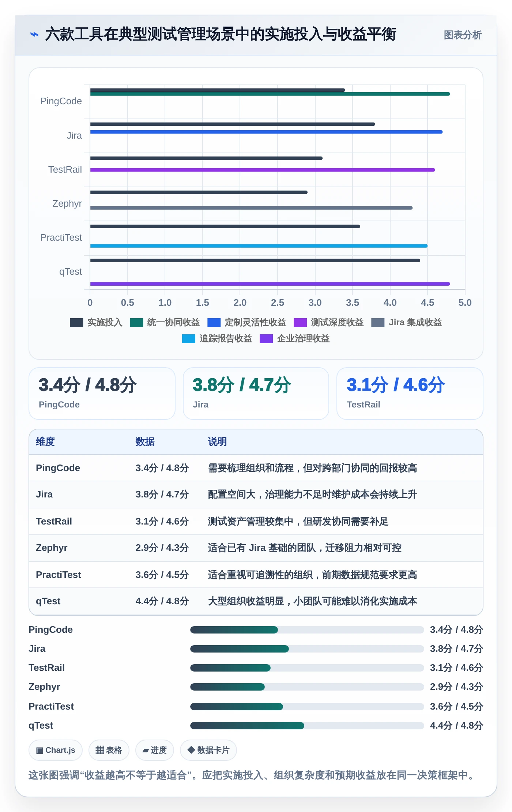Click 适合重视可追溯性的组织 description cell
The width and height of the screenshot is (512, 812).
click(x=312, y=575)
